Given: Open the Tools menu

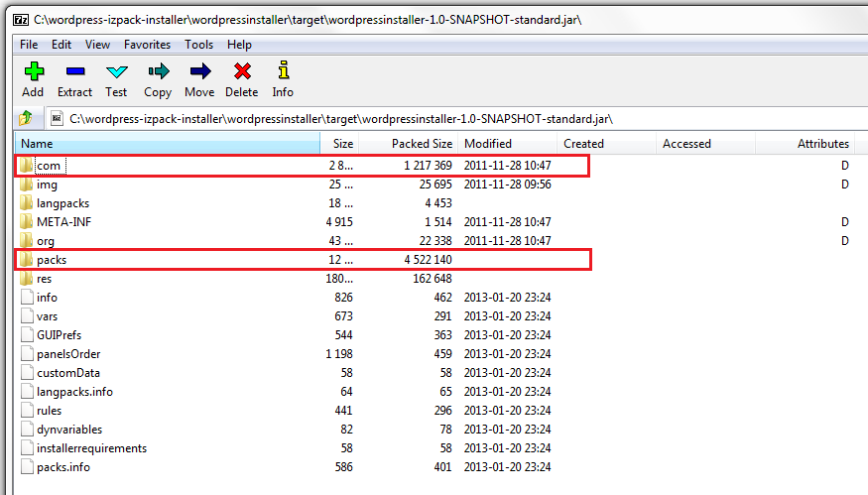Looking at the screenshot, I should (198, 45).
